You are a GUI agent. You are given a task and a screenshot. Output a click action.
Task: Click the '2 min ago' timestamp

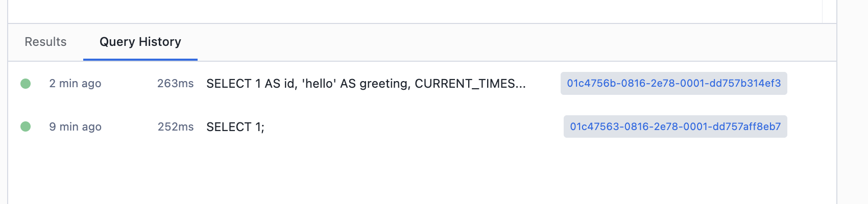(75, 84)
